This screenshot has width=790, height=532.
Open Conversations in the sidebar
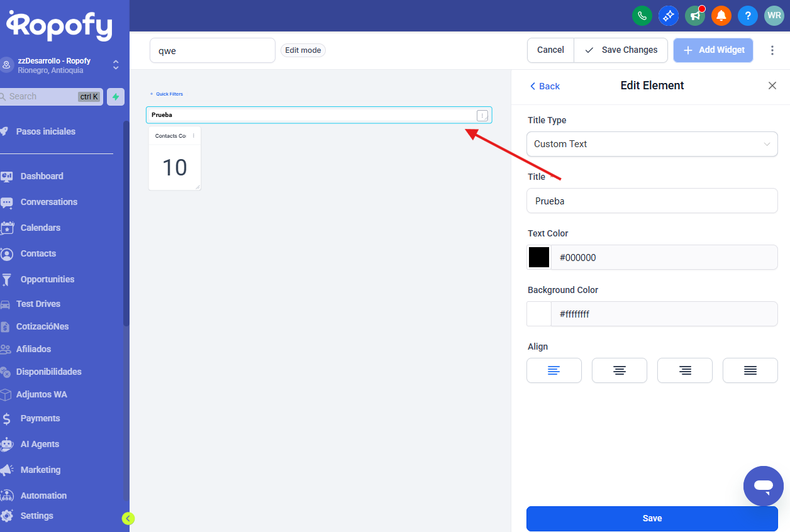(48, 202)
